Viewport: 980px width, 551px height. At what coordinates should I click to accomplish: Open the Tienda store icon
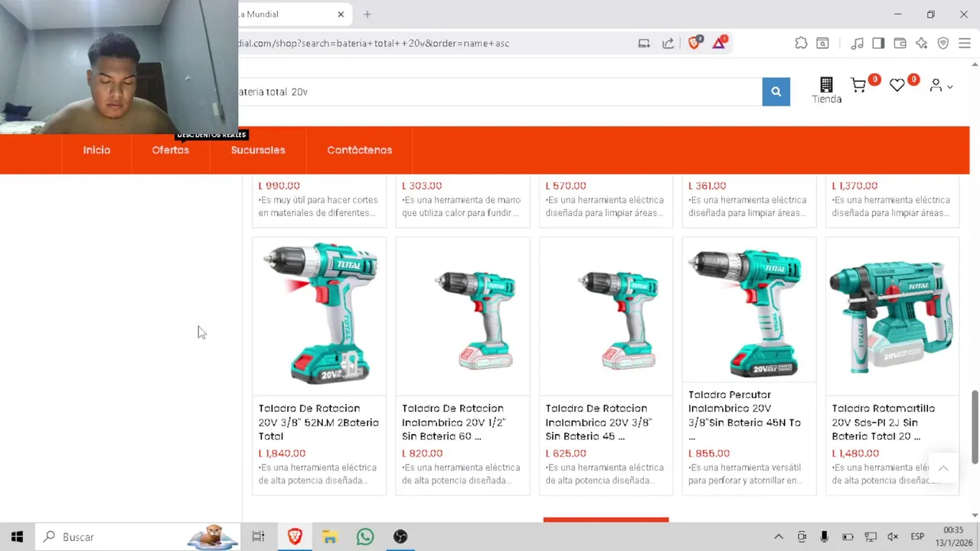pyautogui.click(x=826, y=90)
